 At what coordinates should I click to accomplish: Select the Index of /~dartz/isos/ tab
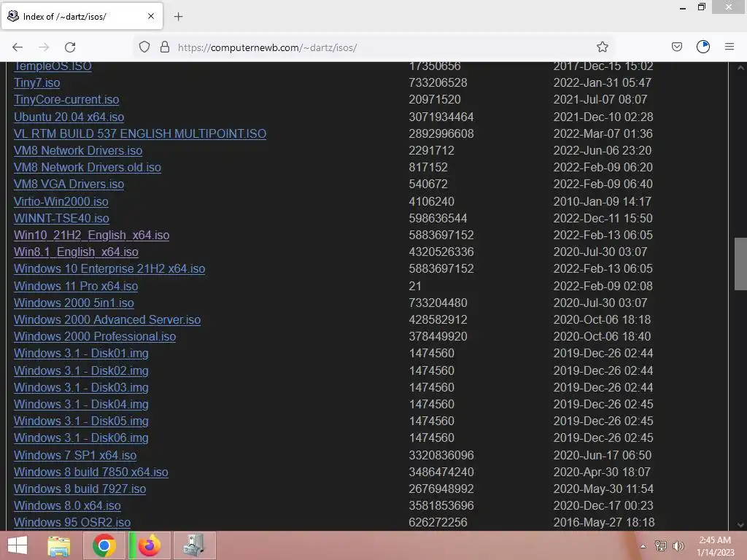click(82, 16)
